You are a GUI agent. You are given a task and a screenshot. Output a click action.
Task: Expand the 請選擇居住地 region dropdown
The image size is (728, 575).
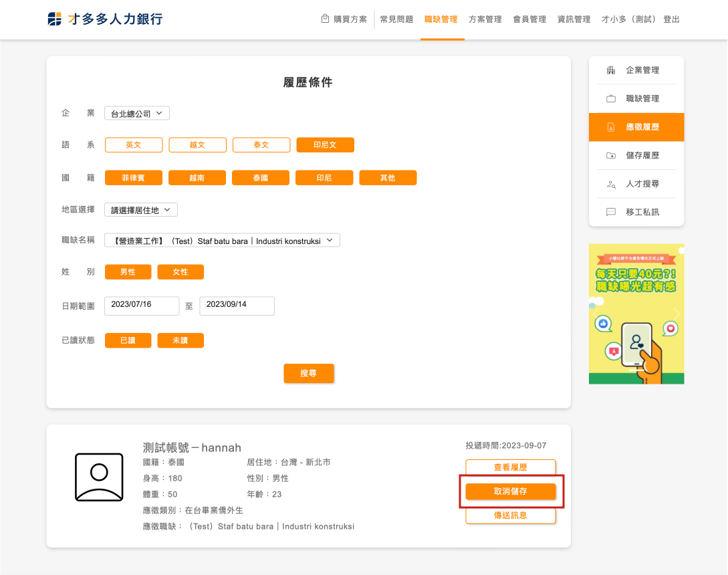click(x=141, y=210)
